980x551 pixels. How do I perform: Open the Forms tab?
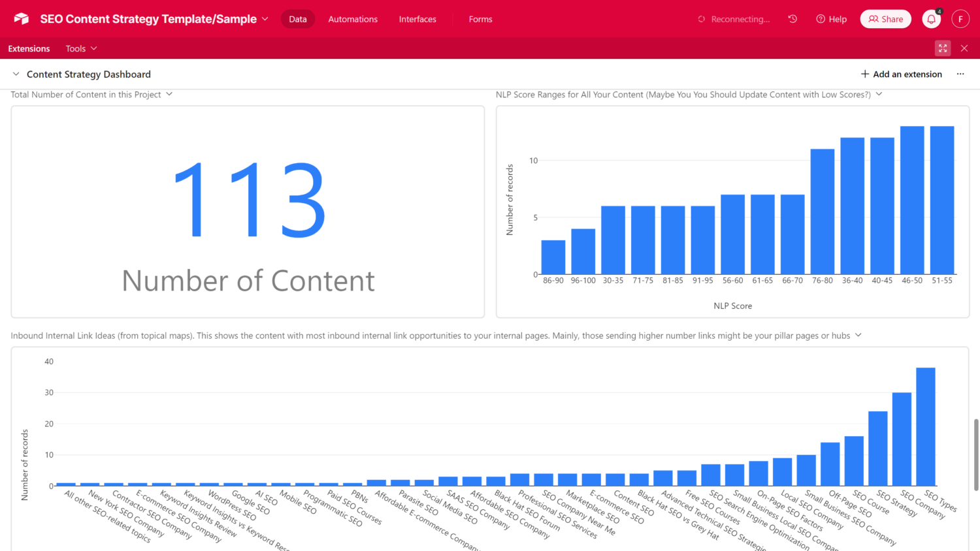480,19
